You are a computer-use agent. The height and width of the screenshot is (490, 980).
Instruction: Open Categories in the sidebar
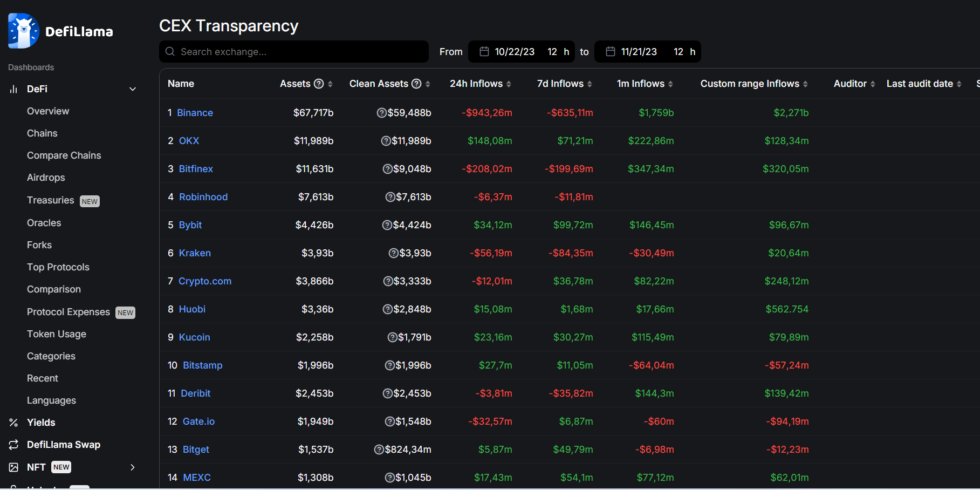(51, 356)
